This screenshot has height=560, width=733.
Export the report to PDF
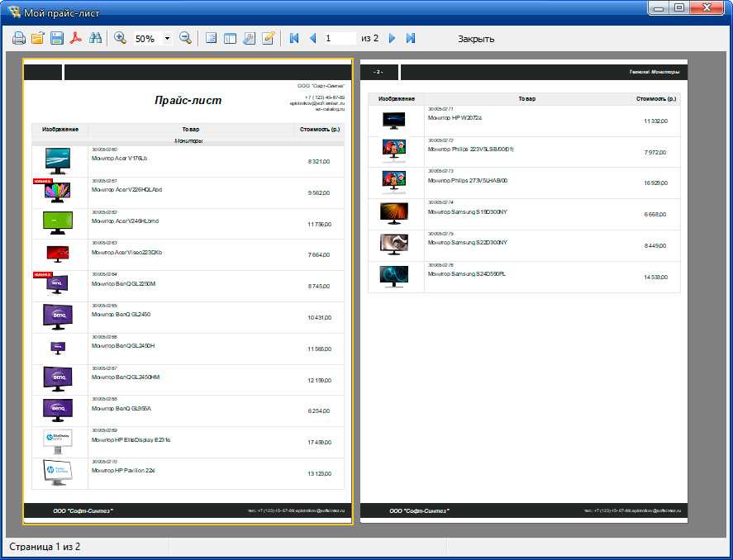pyautogui.click(x=76, y=38)
